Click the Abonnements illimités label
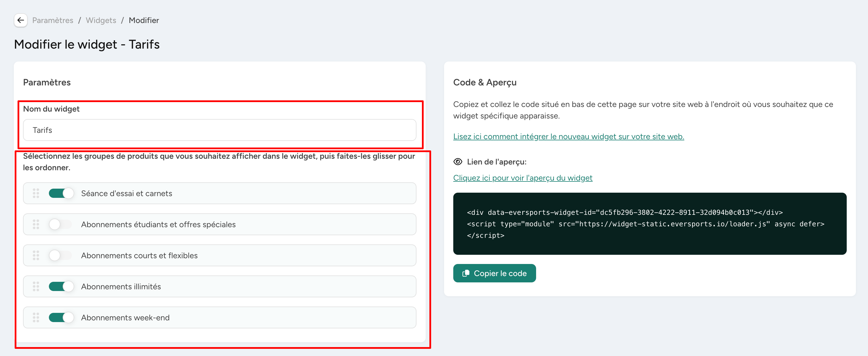 coord(121,286)
